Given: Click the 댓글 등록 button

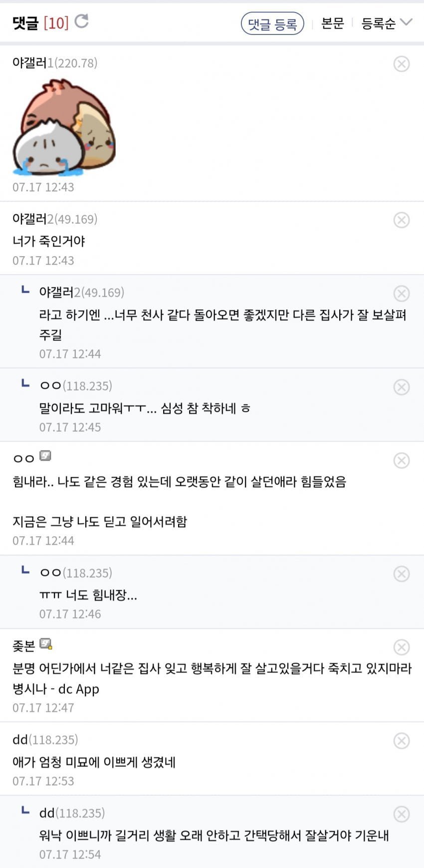Looking at the screenshot, I should (272, 23).
